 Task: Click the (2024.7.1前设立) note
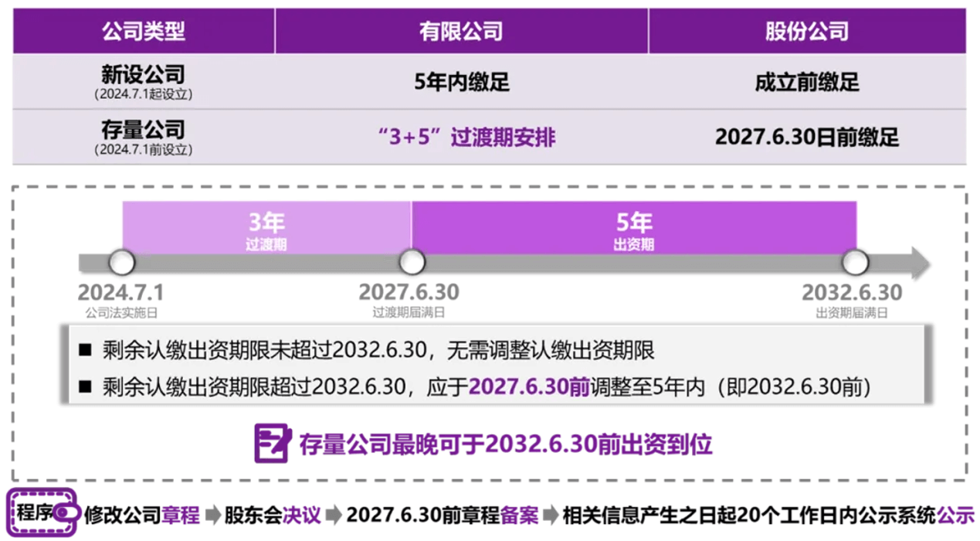point(144,150)
